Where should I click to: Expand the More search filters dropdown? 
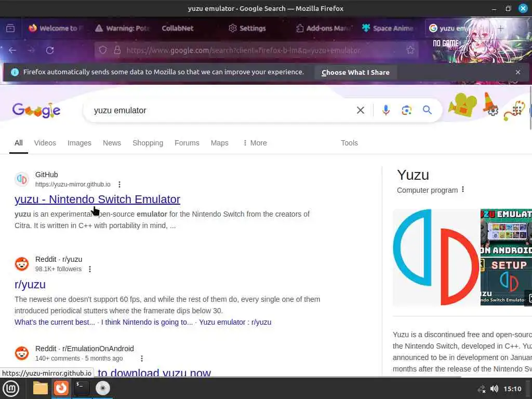(x=255, y=143)
